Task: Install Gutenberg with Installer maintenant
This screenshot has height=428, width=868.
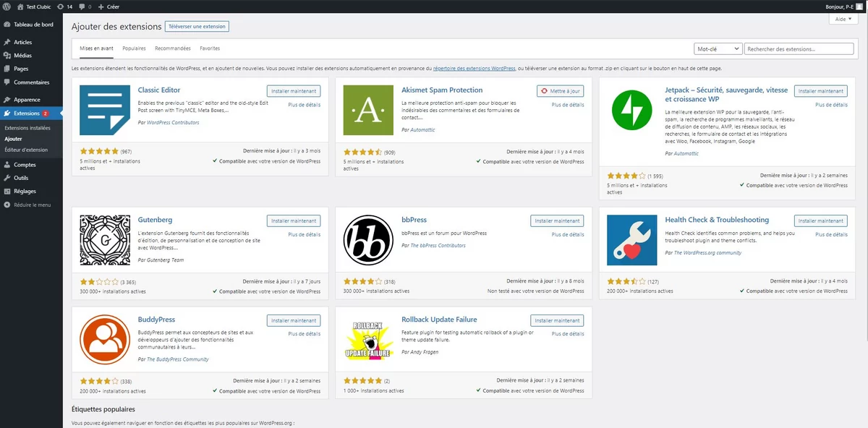Action: coord(294,221)
